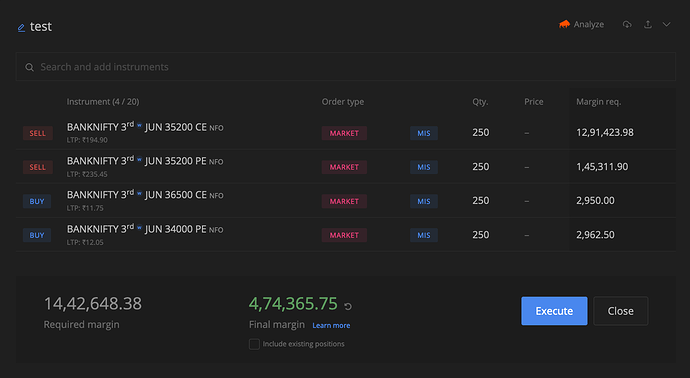Toggle SELL tag on 35200 PE row

(x=38, y=167)
